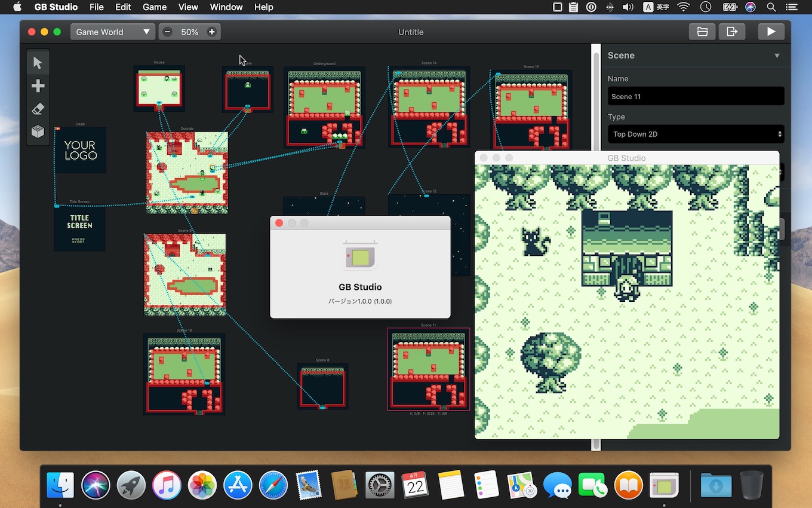The height and width of the screenshot is (508, 812).
Task: Select the Outside scene thumbnail
Action: (187, 173)
